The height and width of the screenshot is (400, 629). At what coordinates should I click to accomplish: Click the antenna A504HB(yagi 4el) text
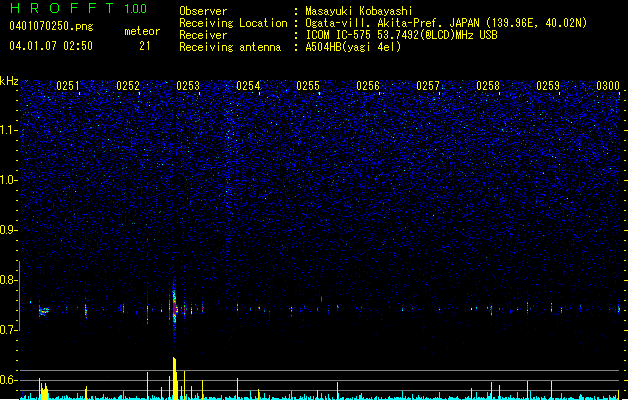click(x=353, y=47)
